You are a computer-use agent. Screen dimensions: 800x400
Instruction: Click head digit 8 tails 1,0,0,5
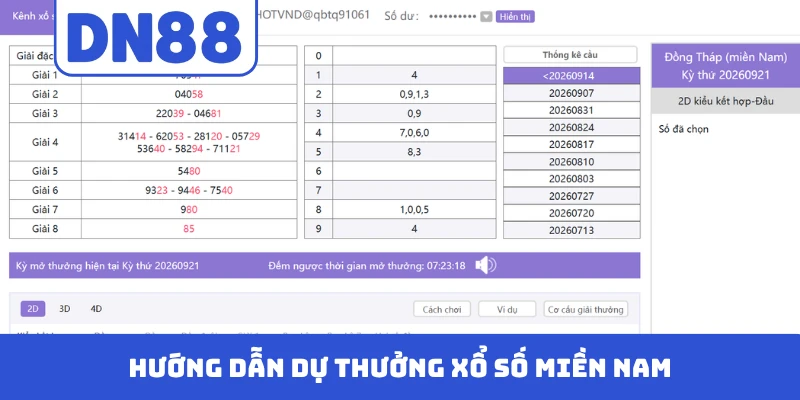point(414,209)
